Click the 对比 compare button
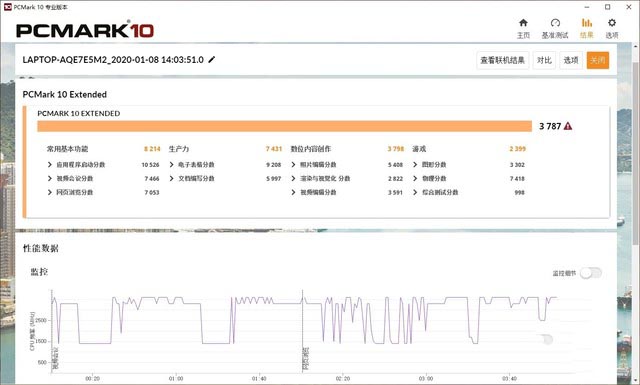The width and height of the screenshot is (640, 385). click(x=544, y=60)
